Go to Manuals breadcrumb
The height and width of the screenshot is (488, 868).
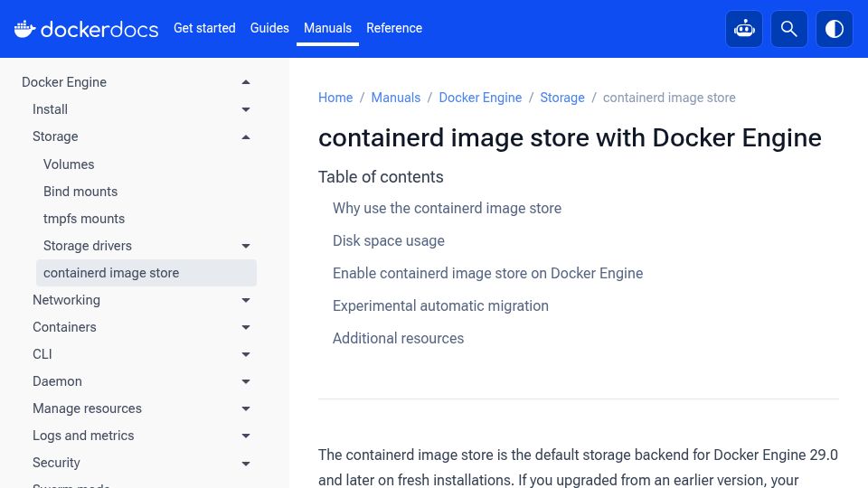[396, 98]
